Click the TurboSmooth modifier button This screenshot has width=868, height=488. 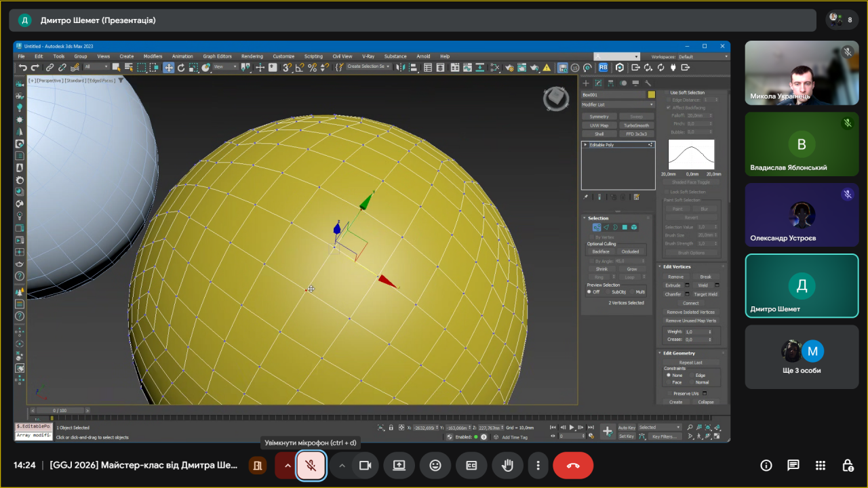point(636,125)
